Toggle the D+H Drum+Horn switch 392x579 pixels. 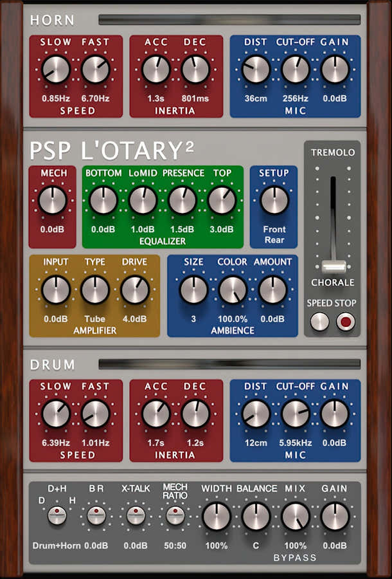click(x=57, y=515)
